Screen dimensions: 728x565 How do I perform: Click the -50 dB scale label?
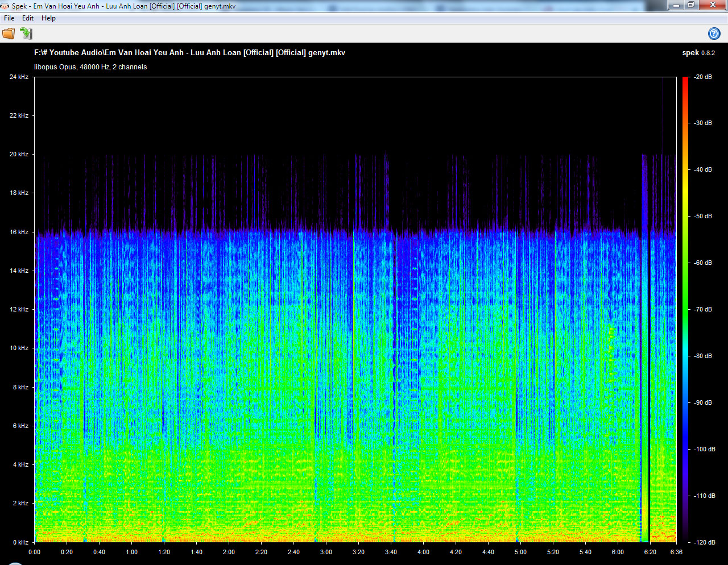click(703, 216)
